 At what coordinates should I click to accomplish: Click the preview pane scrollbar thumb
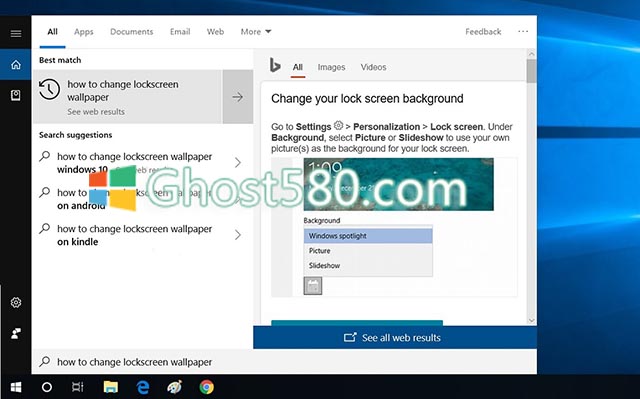point(531,71)
